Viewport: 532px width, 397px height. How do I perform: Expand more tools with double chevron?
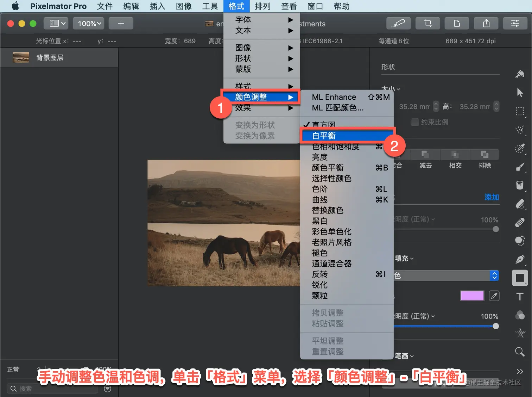coord(520,371)
